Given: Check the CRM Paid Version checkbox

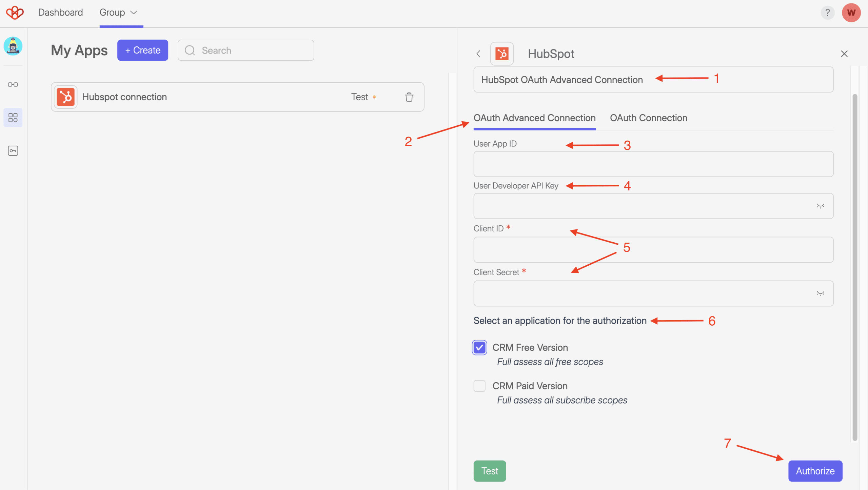Looking at the screenshot, I should click(479, 386).
